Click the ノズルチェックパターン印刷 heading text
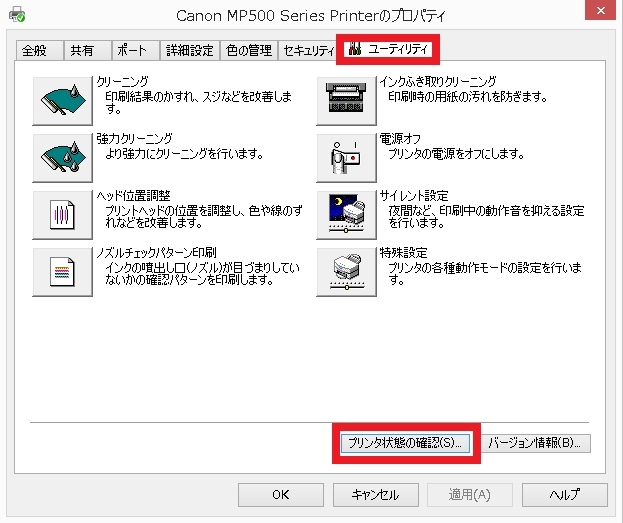This screenshot has width=623, height=523. point(157,253)
